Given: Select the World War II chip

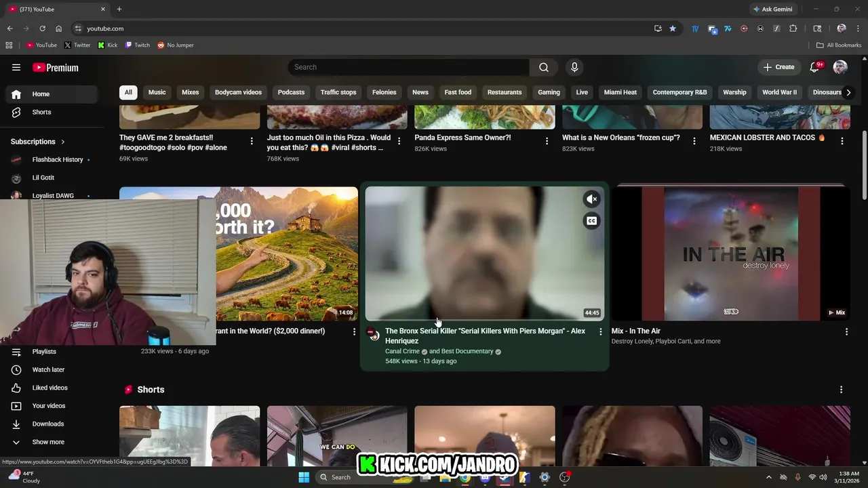Looking at the screenshot, I should [779, 92].
